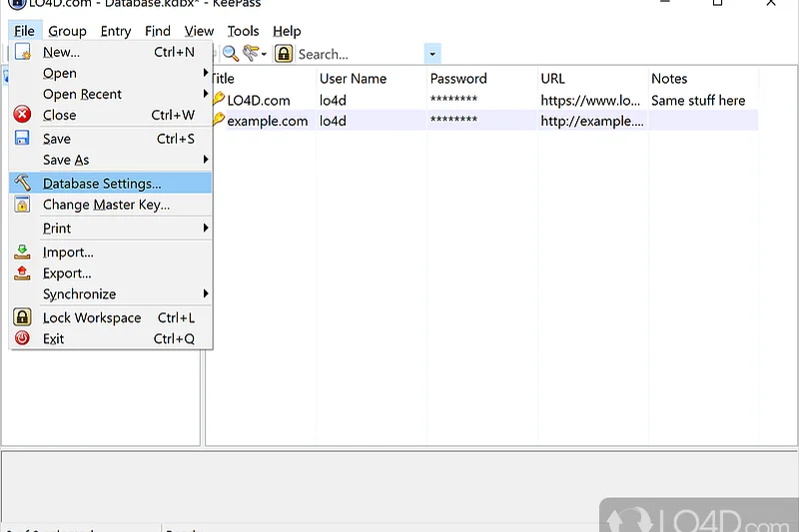799x532 pixels.
Task: Click the 'Same stuff here' notes cell
Action: (x=698, y=100)
